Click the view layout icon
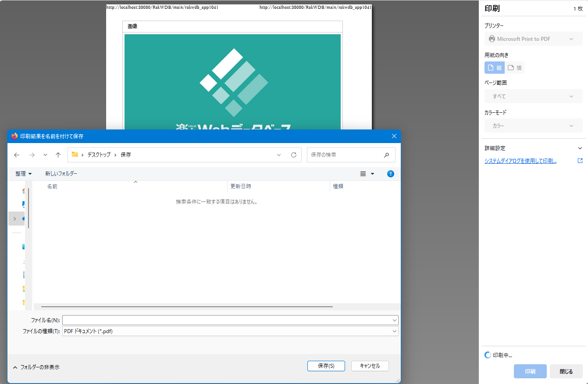This screenshot has width=588, height=384. click(x=363, y=174)
